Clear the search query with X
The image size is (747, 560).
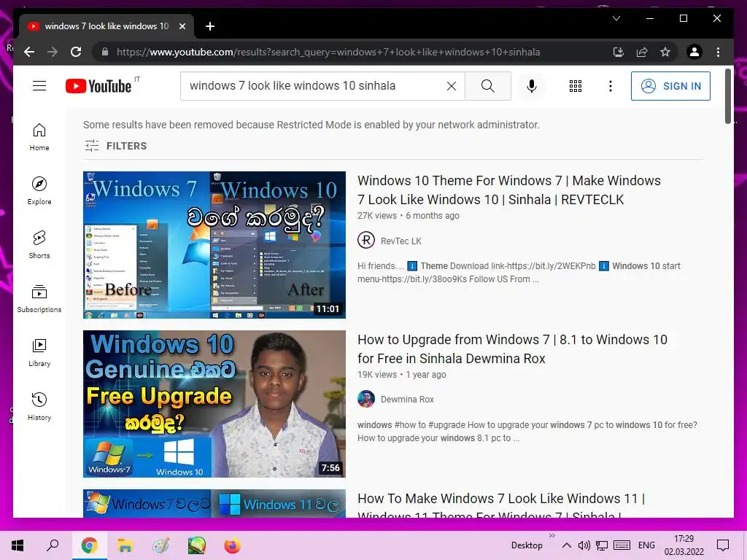pos(451,86)
